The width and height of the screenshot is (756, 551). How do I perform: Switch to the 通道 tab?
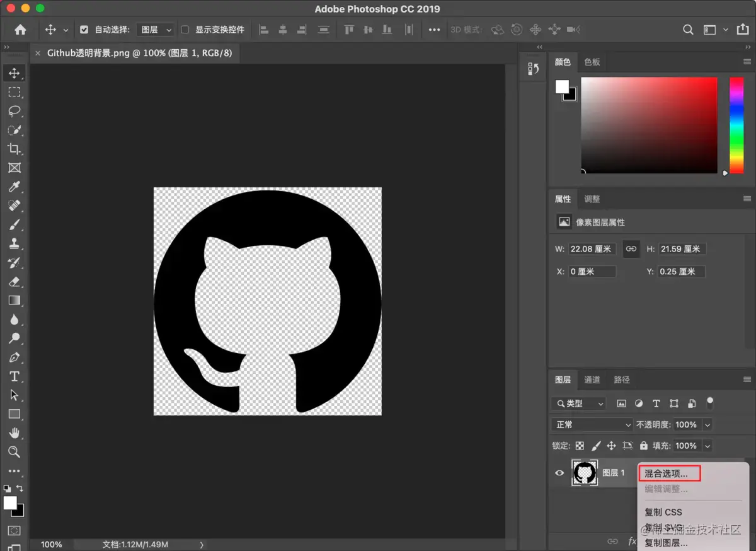[x=592, y=380]
